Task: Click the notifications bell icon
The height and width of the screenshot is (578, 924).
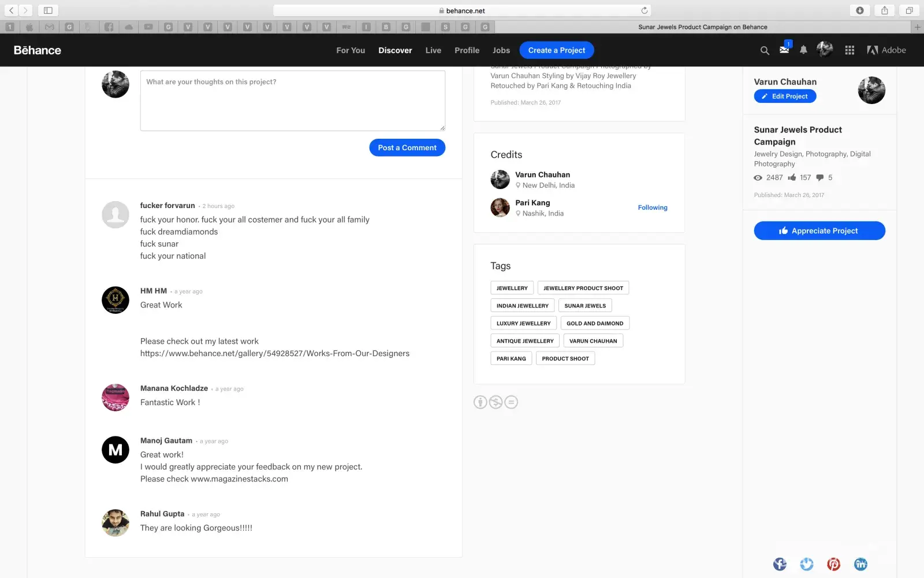Action: 803,50
